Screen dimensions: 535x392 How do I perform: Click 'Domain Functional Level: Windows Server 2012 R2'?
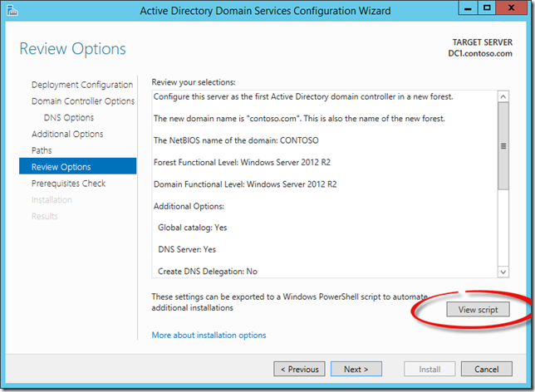tap(245, 184)
